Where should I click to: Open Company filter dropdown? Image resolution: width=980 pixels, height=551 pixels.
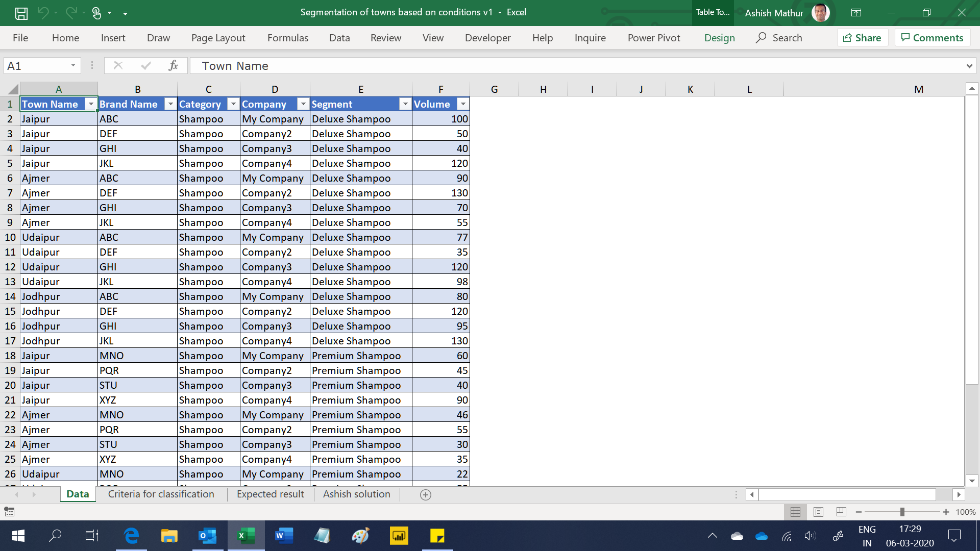pyautogui.click(x=303, y=104)
